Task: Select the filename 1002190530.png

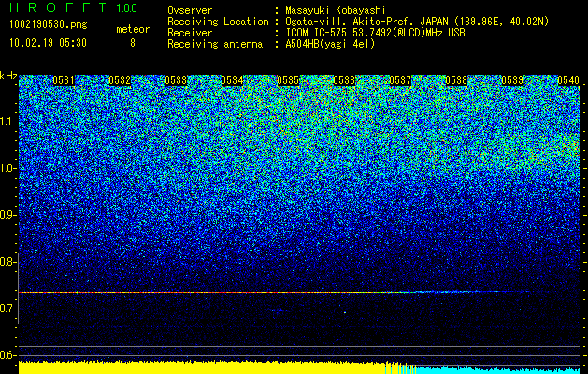Action: 49,24
